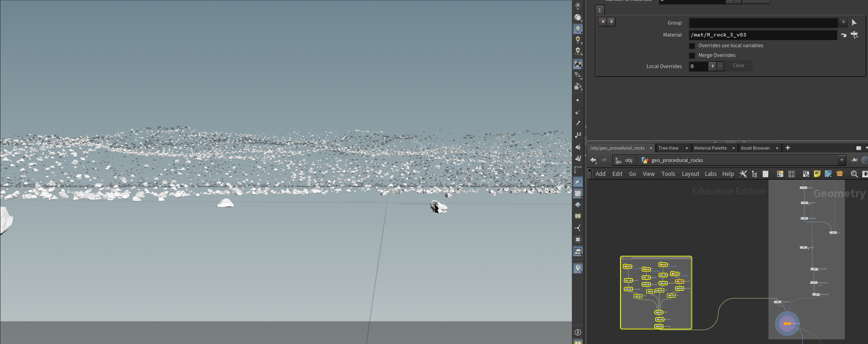Click the obj path segment
The height and width of the screenshot is (344, 868).
624,160
